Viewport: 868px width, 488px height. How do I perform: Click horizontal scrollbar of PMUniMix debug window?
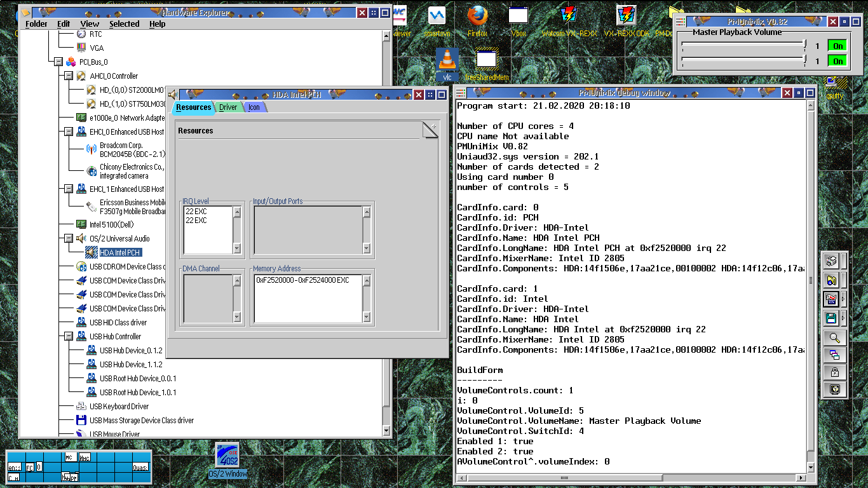pyautogui.click(x=630, y=478)
